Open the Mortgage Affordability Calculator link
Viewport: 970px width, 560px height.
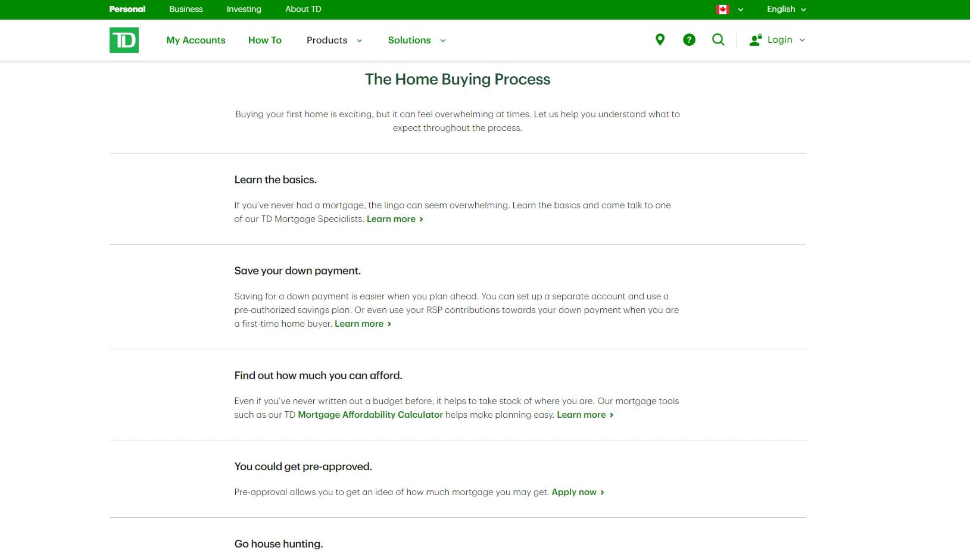(370, 415)
